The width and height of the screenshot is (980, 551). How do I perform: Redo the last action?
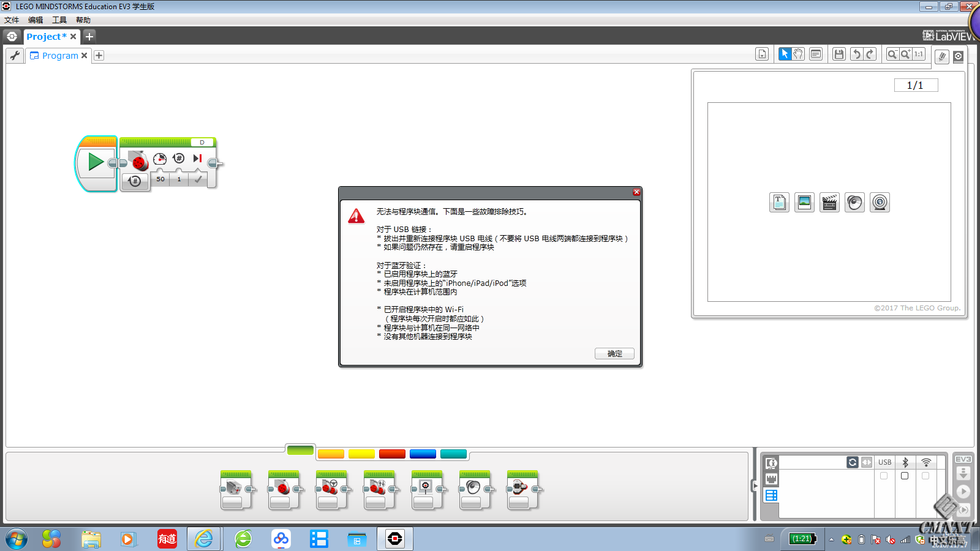pos(870,54)
